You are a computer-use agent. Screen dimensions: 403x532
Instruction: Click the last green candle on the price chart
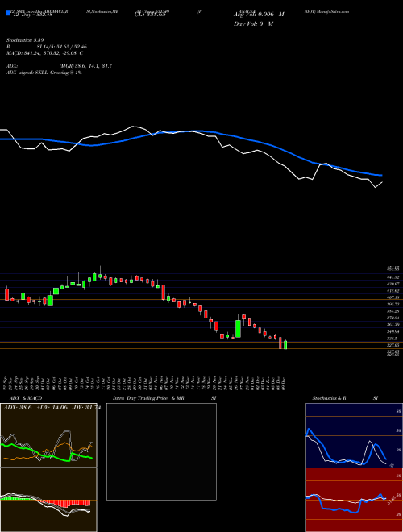285,345
